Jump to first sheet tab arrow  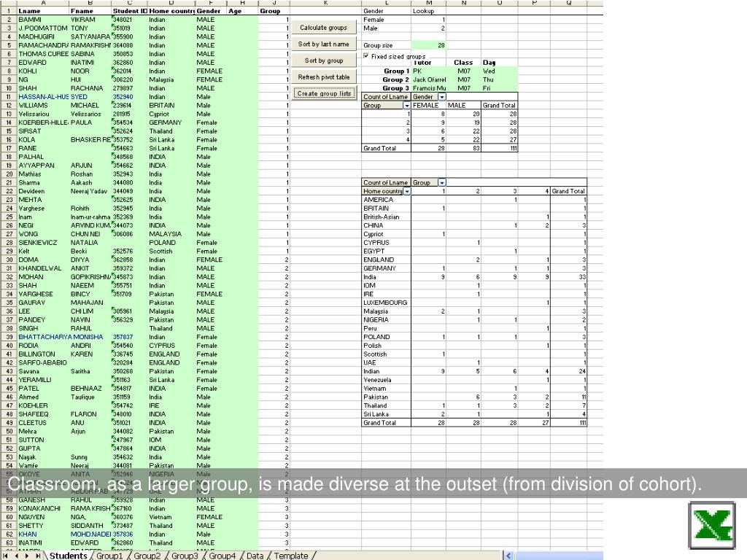[x=7, y=556]
